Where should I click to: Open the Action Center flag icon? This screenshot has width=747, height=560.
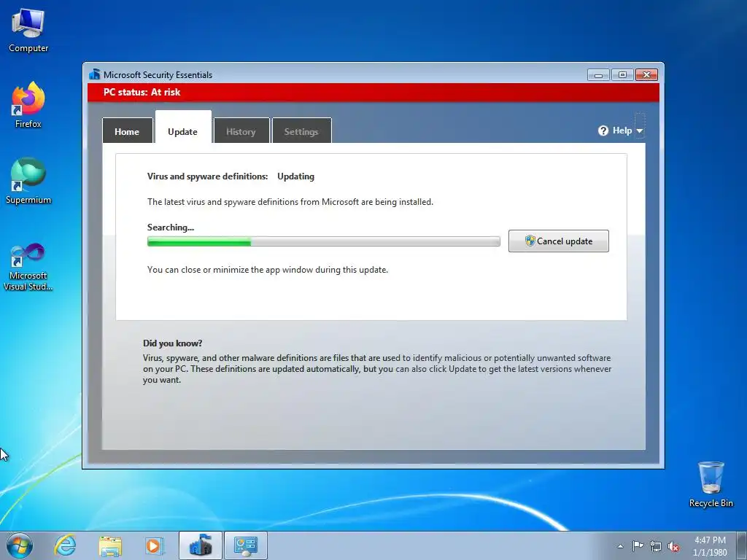[638, 545]
